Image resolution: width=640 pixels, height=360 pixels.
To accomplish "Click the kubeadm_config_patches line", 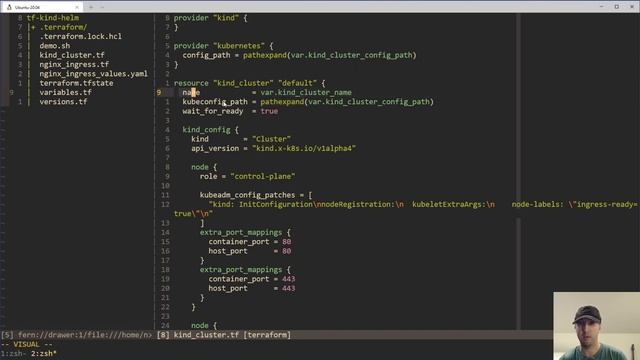I will point(256,195).
